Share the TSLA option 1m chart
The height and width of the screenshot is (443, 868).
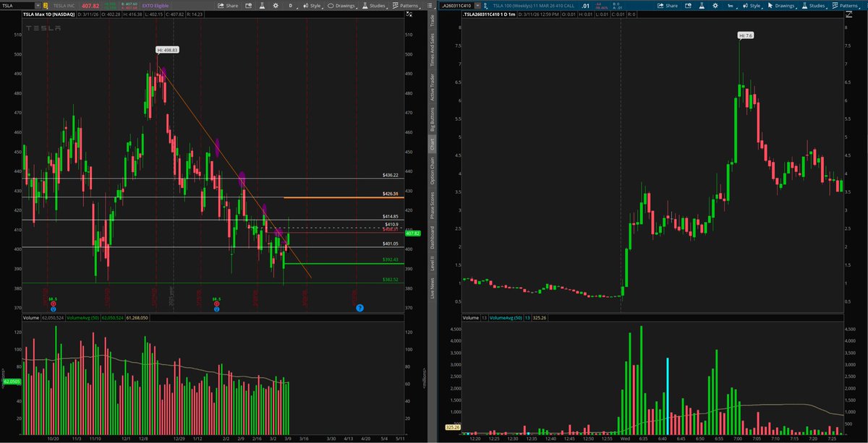coord(668,6)
